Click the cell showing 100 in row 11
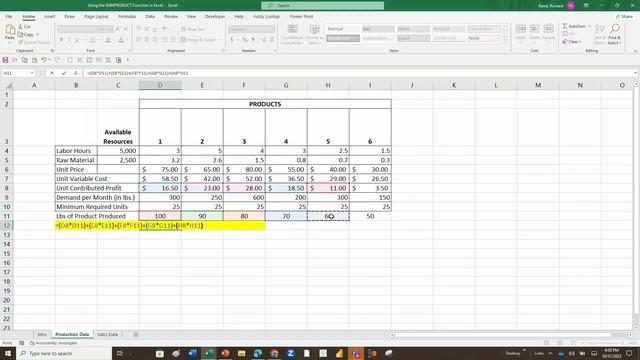 pyautogui.click(x=160, y=216)
